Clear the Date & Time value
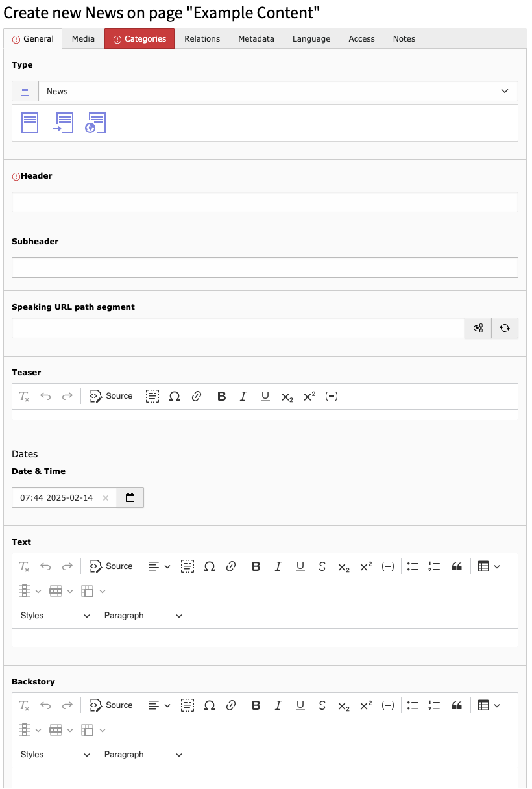The image size is (532, 789). (x=106, y=498)
